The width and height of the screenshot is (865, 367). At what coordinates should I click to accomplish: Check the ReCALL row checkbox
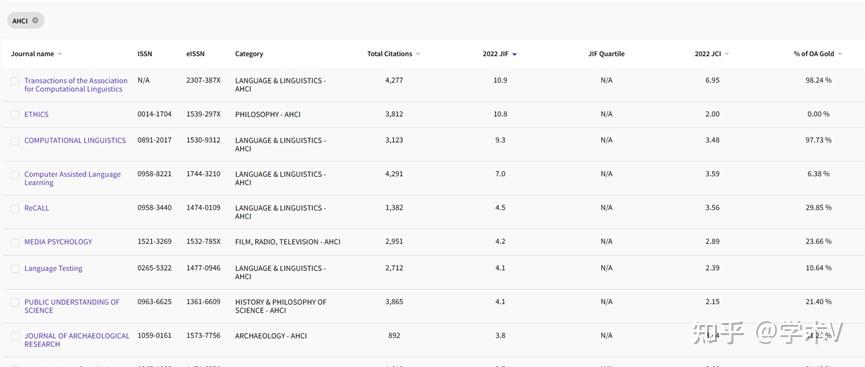(x=15, y=209)
